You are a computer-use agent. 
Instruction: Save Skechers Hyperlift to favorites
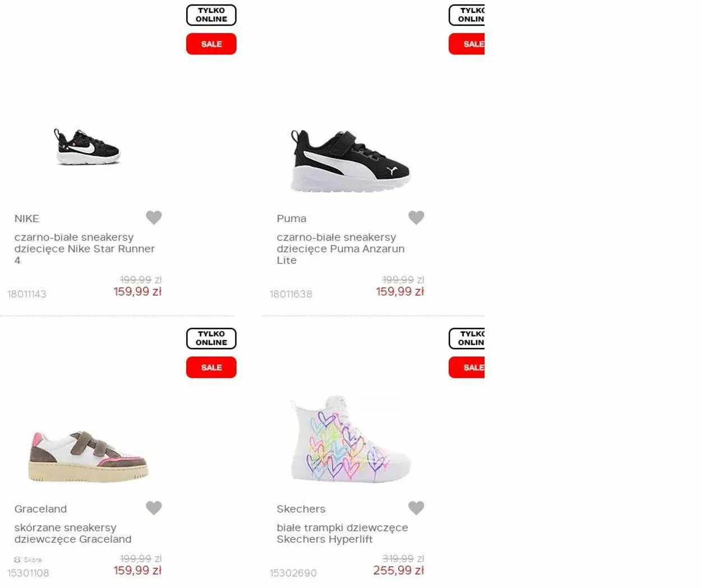click(416, 508)
